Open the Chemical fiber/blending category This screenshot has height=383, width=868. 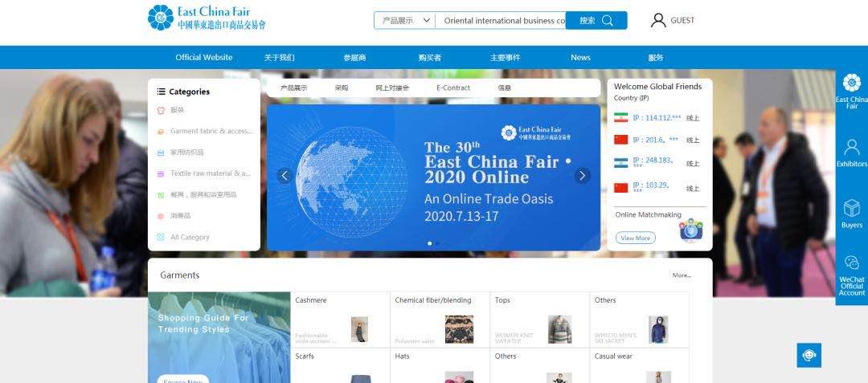coord(433,300)
